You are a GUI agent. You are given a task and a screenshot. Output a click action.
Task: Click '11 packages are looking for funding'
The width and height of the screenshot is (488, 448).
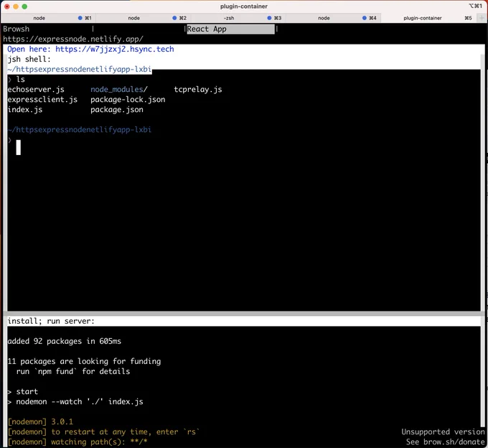[84, 361]
